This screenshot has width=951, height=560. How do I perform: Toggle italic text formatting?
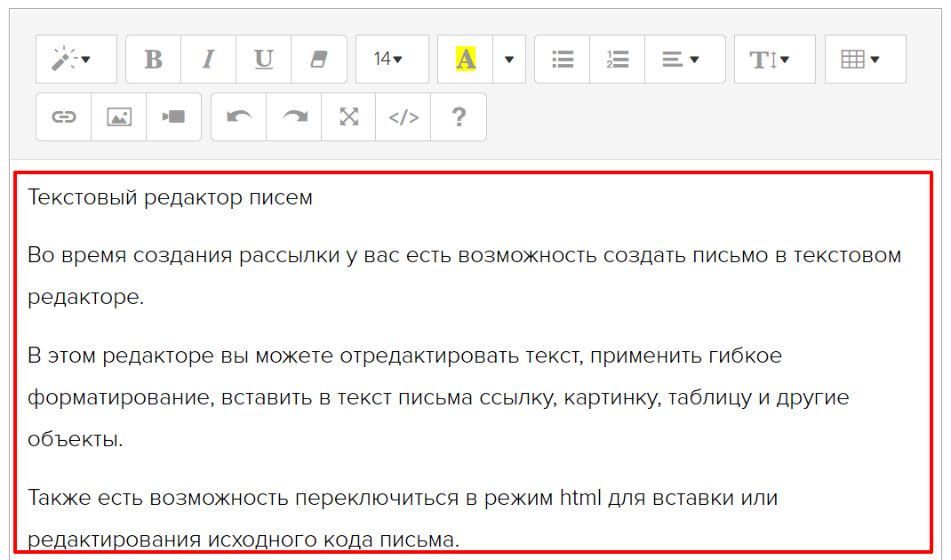pyautogui.click(x=209, y=60)
